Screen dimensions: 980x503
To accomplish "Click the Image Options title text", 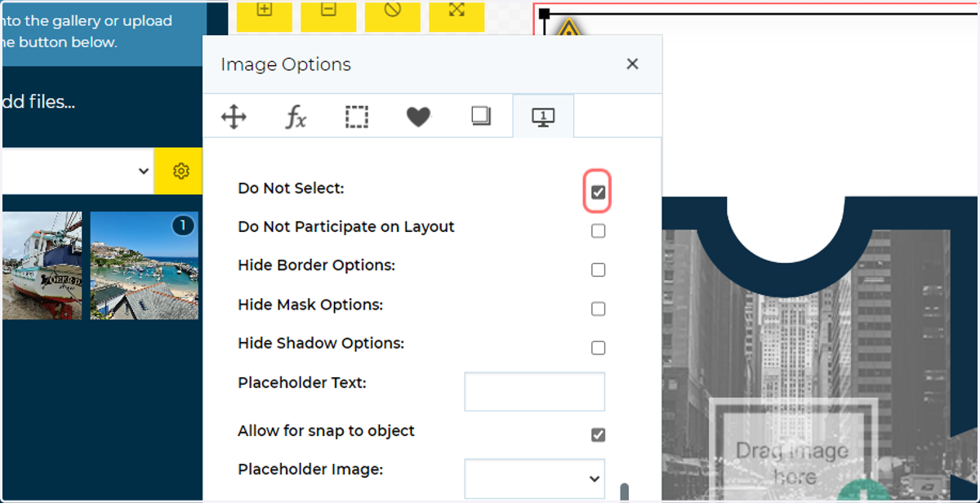I will click(x=286, y=65).
